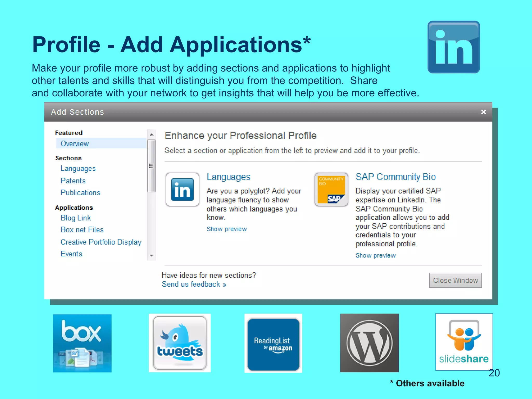The height and width of the screenshot is (399, 532).
Task: Click the 'Add Sections' dialog title
Action: [x=77, y=112]
